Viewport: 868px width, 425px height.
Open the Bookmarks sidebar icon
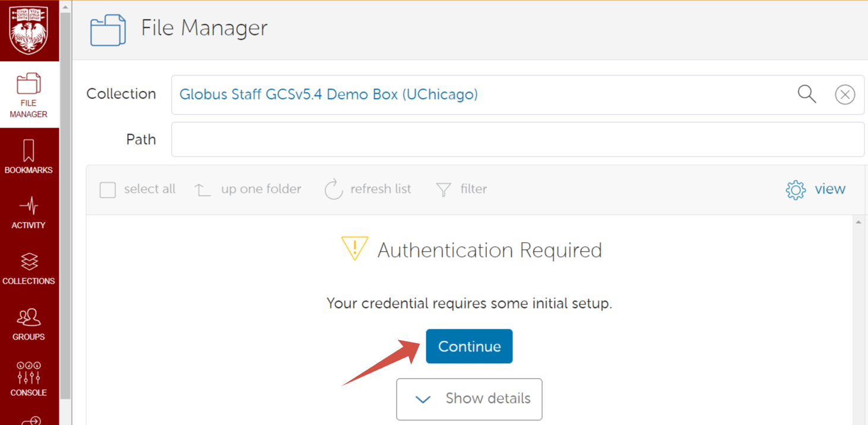(28, 157)
